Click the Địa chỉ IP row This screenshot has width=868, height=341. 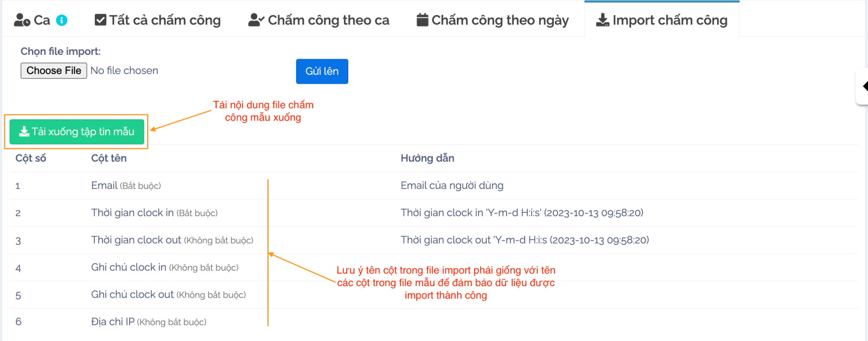coord(149,322)
